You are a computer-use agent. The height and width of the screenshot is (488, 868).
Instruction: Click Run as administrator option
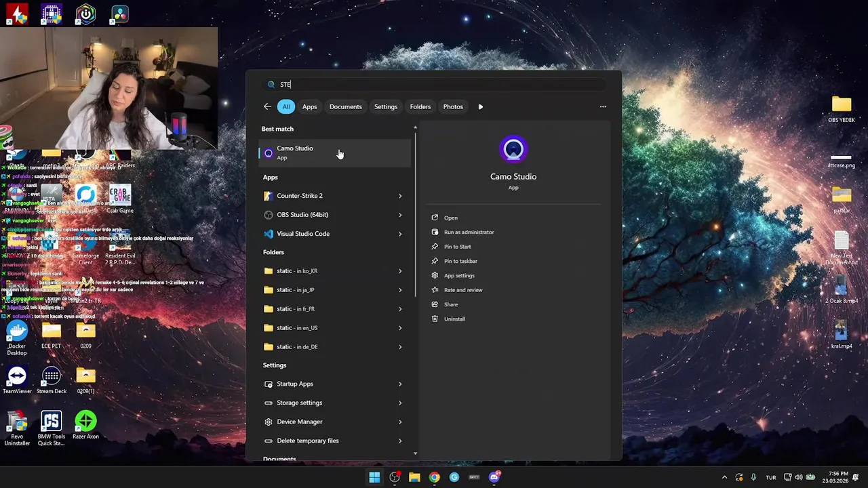[x=469, y=232]
